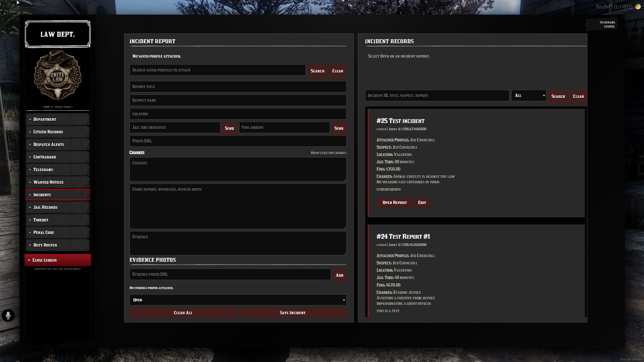Edit the #25 Test Incident record
Screen dimensions: 644x362
tap(422, 202)
